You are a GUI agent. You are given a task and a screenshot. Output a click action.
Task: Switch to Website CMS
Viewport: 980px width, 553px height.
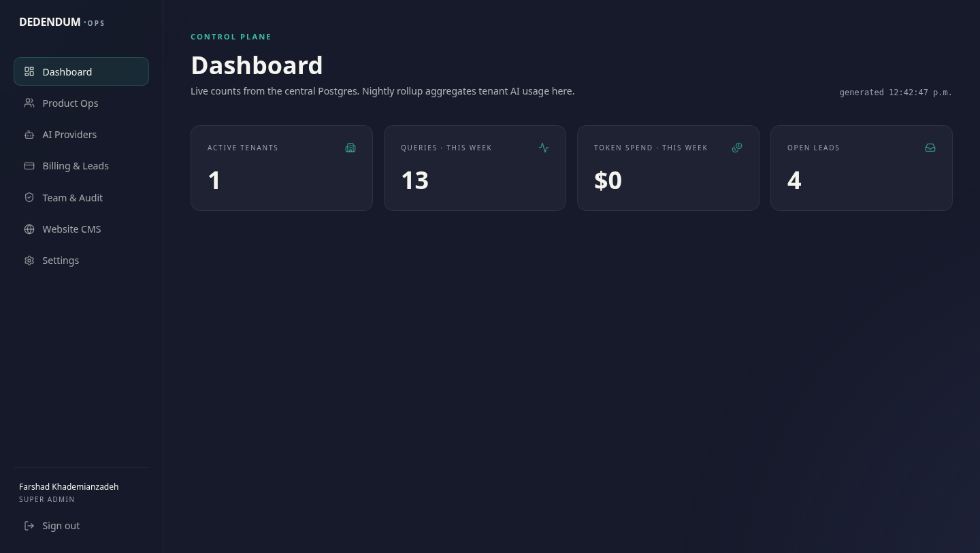81,229
